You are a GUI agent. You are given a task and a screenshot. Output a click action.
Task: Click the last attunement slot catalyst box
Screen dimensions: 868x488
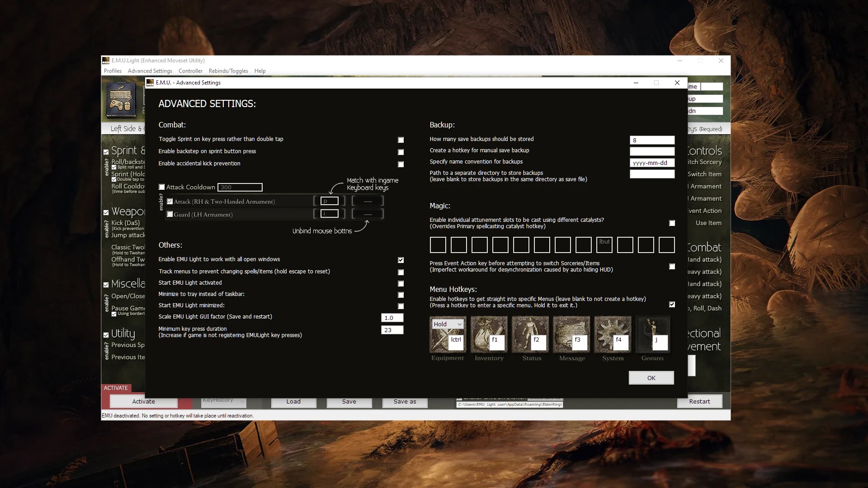(x=666, y=245)
